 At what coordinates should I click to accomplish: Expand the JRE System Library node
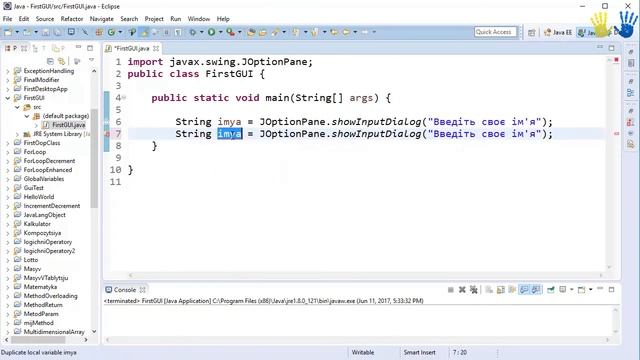[x=17, y=134]
